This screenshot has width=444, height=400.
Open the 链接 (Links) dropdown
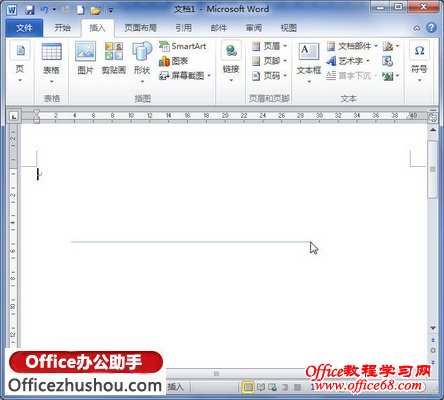231,62
